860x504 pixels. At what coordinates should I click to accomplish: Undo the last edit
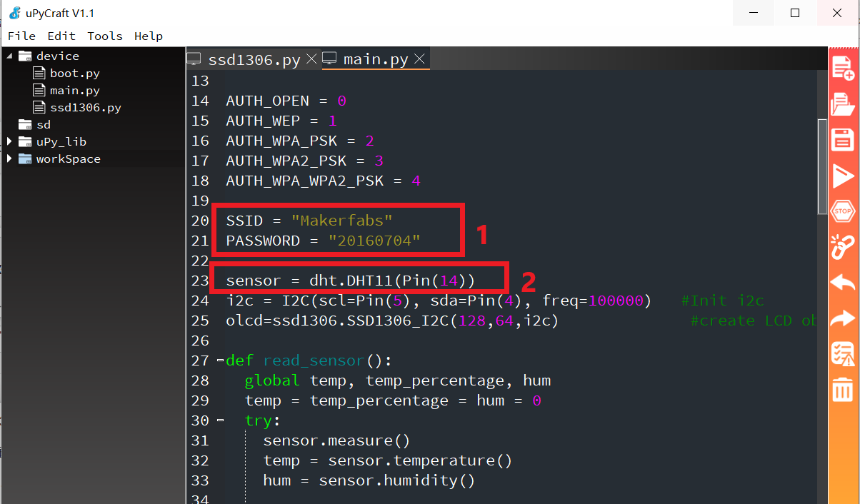[x=843, y=282]
